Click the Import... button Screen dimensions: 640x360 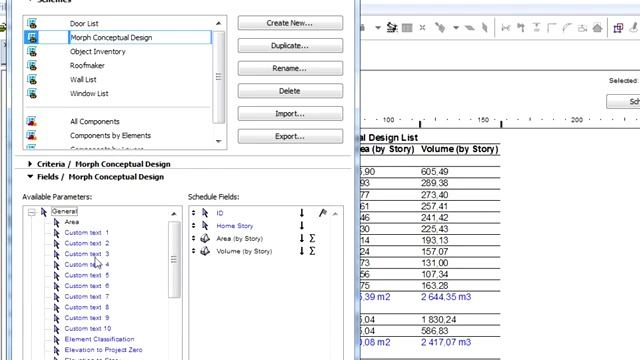point(290,113)
